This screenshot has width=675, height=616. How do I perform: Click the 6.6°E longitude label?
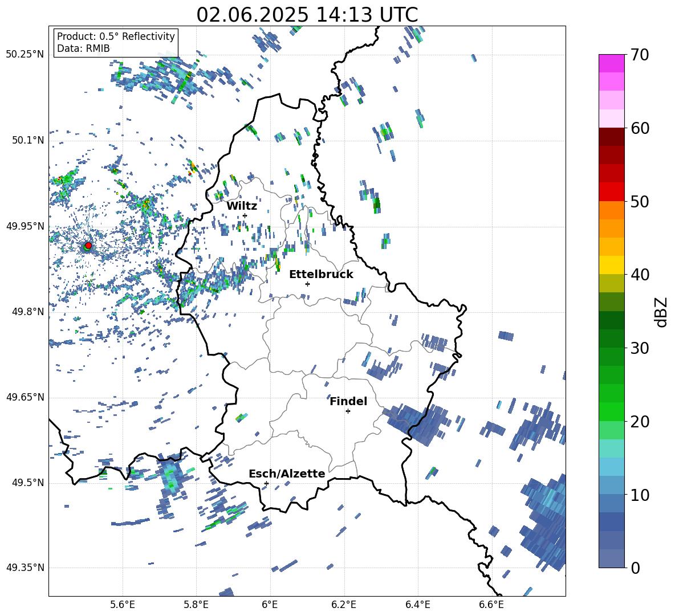pos(491,605)
